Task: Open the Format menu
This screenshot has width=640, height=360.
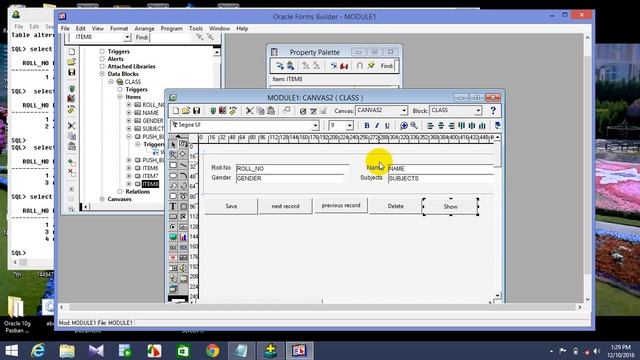Action: point(119,29)
